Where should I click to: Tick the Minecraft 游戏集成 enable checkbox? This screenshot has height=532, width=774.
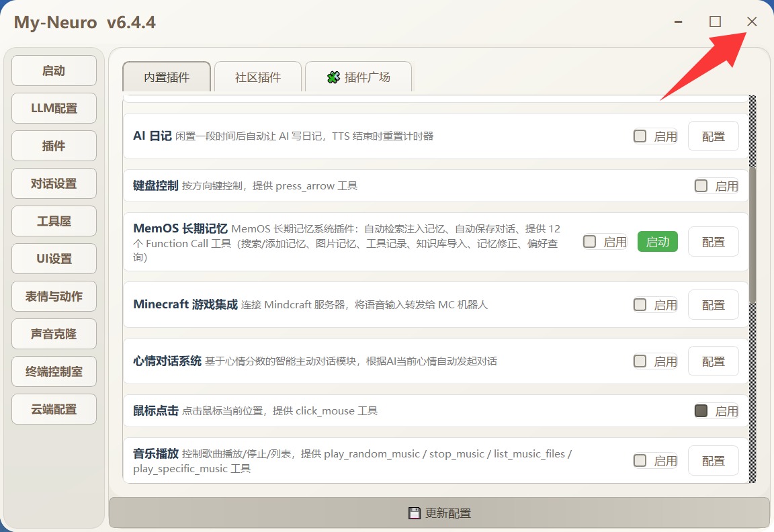(640, 305)
